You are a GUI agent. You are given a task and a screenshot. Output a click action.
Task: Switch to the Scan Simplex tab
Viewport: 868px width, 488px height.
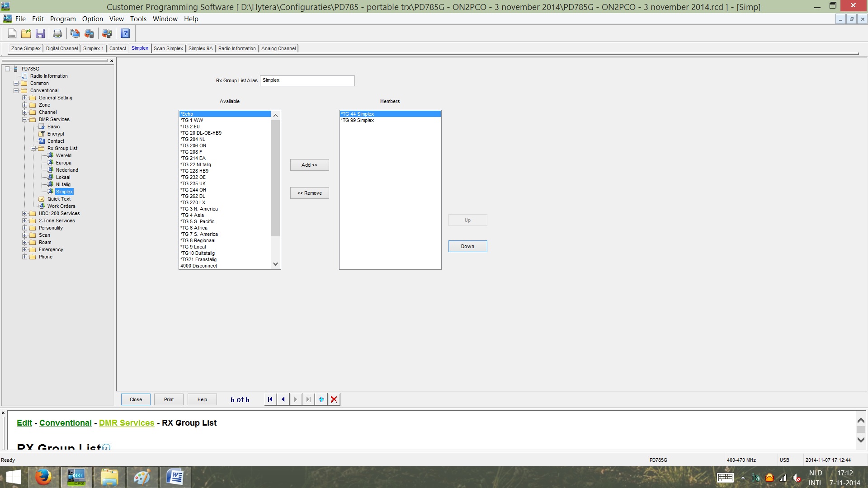point(168,48)
